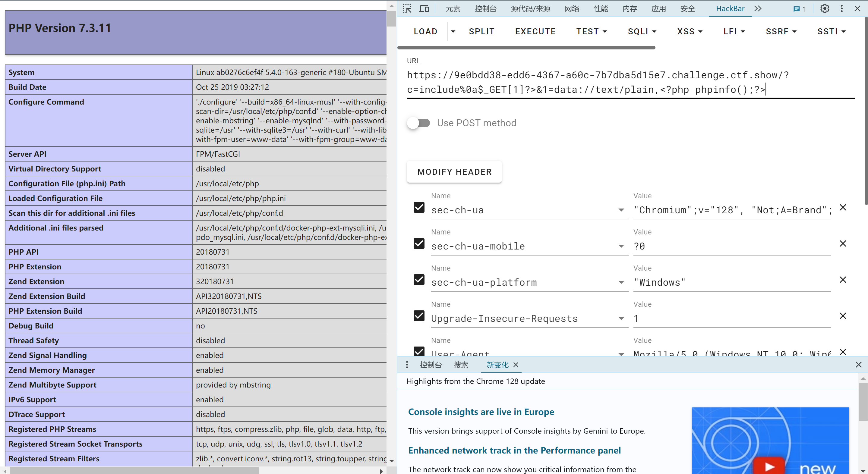This screenshot has height=474, width=868.
Task: Select the HackBar tab
Action: 730,9
